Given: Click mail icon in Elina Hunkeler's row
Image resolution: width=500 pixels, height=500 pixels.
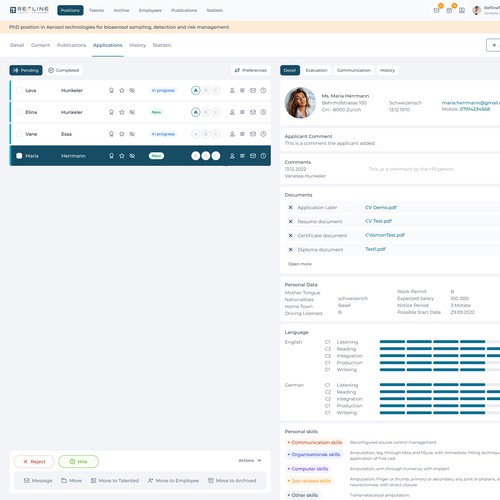Looking at the screenshot, I should (x=253, y=112).
